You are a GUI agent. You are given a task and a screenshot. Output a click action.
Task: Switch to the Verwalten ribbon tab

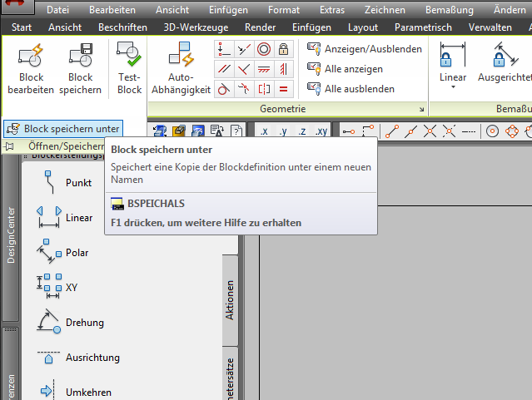[x=490, y=27]
